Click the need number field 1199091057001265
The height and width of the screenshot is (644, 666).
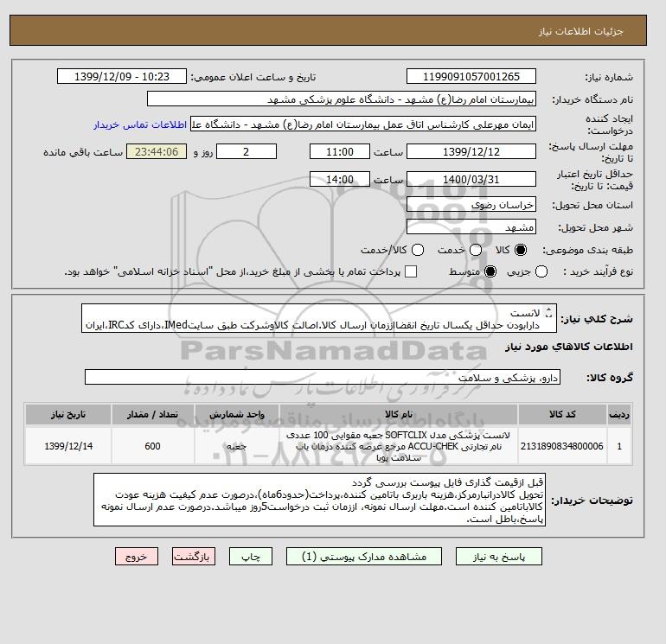[471, 76]
